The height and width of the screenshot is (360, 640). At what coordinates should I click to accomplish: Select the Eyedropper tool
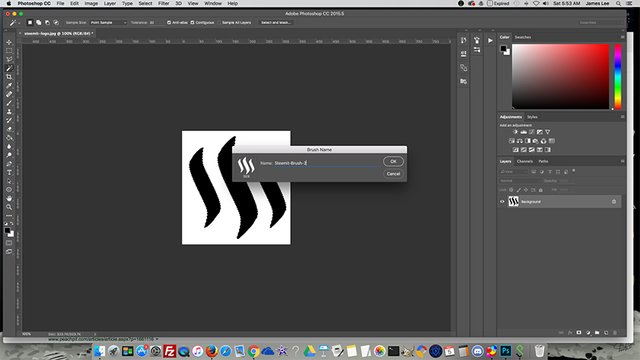[9, 85]
